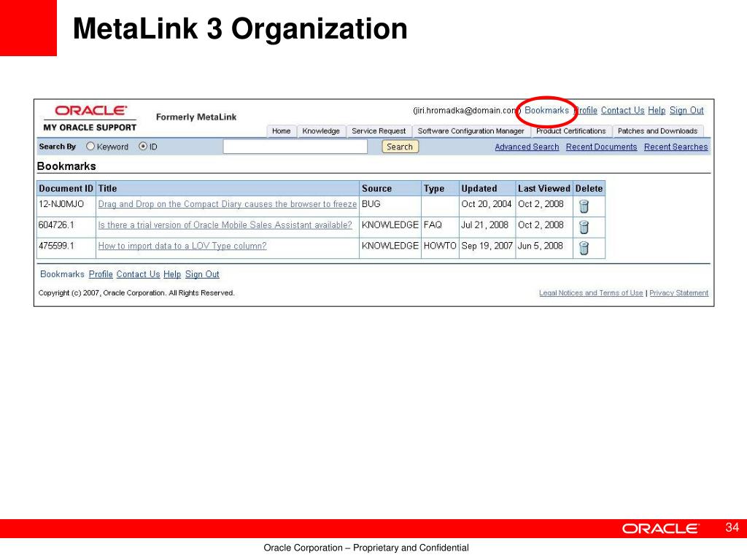Click the top Sign Out link

686,111
